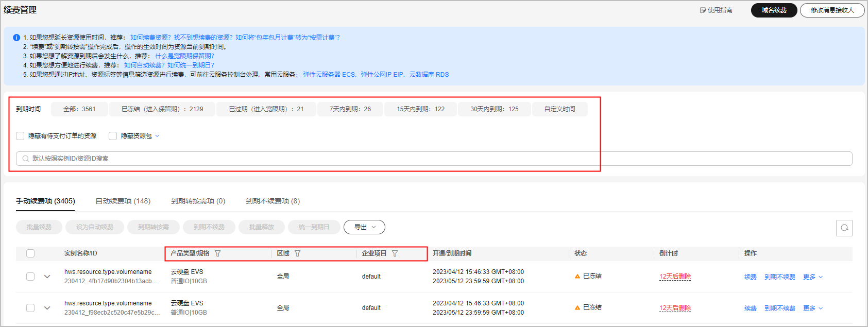The width and height of the screenshot is (868, 327).
Task: Enable 隐藏有待支付订单的资源 checkbox
Action: tap(20, 136)
